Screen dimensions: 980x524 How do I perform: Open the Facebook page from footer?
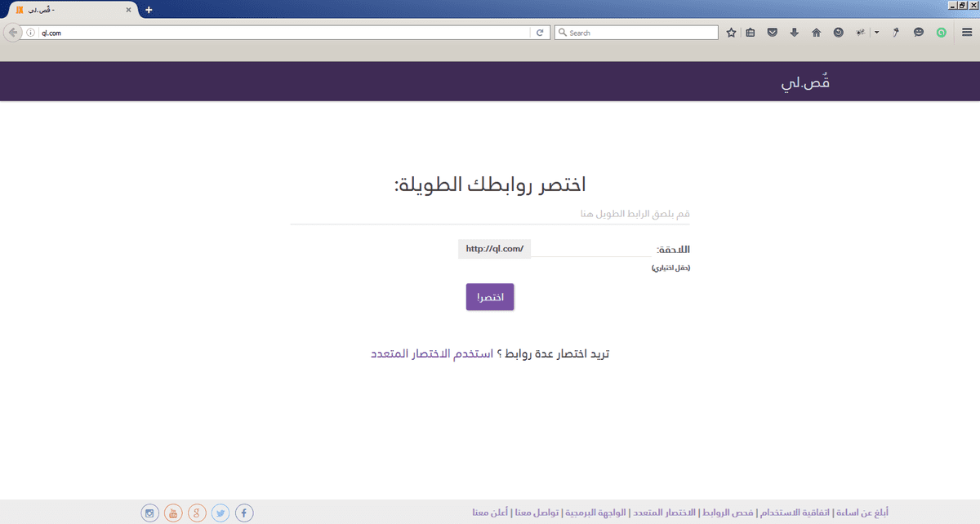pos(244,513)
